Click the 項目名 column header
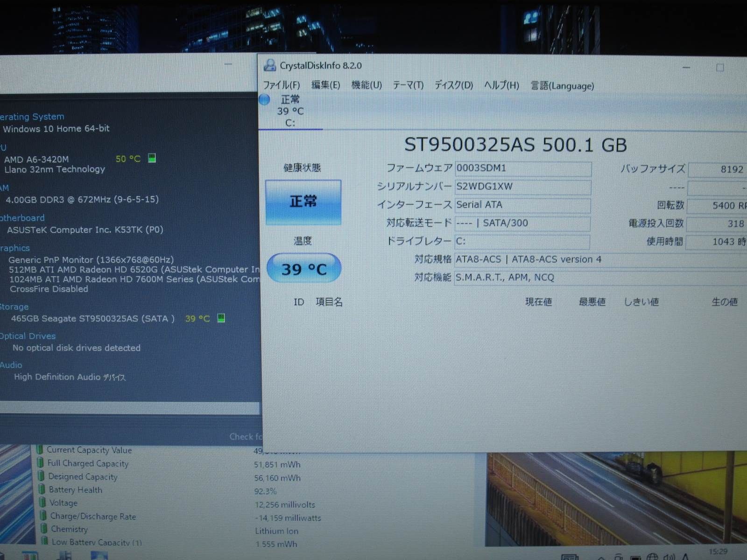 [x=329, y=302]
